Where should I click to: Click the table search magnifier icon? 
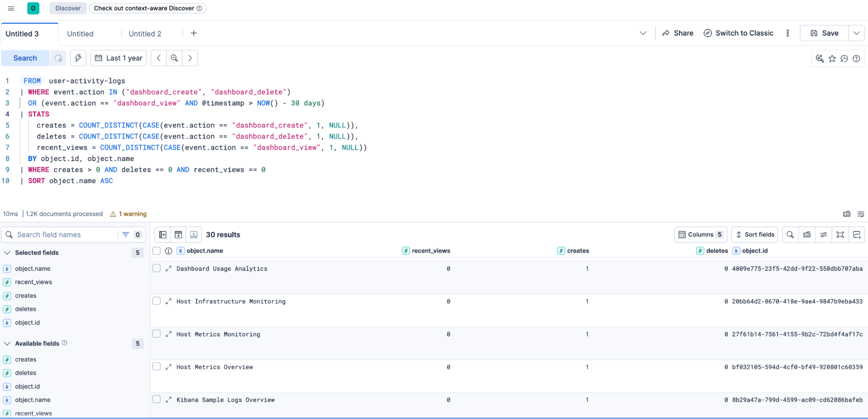tap(790, 235)
